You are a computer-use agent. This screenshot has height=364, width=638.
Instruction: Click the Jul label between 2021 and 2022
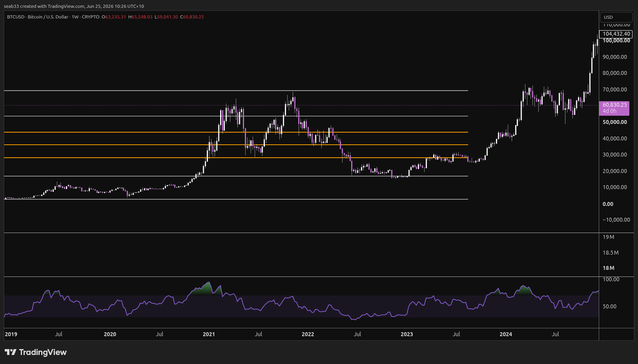pos(258,335)
